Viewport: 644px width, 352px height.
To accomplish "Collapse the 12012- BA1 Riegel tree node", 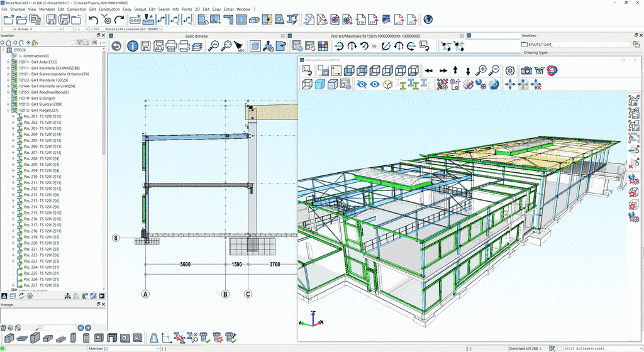I will point(8,111).
